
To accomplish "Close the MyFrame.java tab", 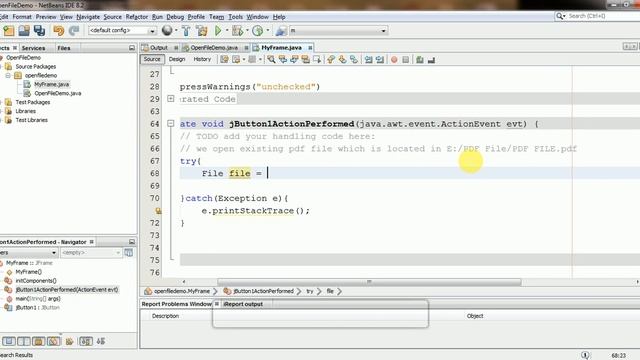I will [x=310, y=48].
